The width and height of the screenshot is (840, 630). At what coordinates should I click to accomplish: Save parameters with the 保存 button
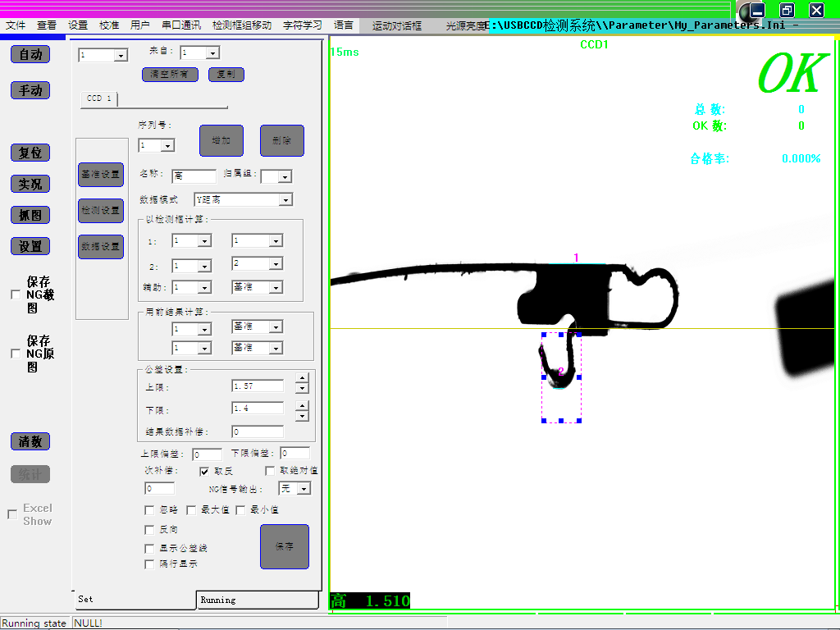click(285, 546)
